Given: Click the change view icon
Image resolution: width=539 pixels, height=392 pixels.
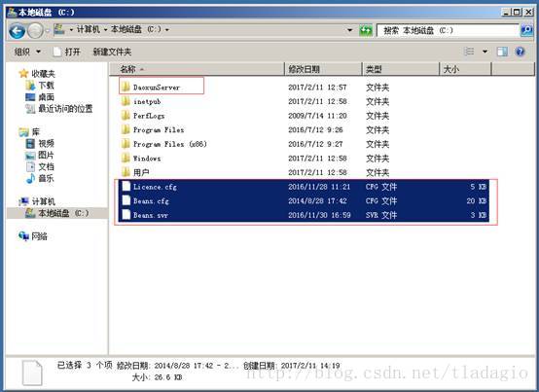Looking at the screenshot, I should click(469, 52).
